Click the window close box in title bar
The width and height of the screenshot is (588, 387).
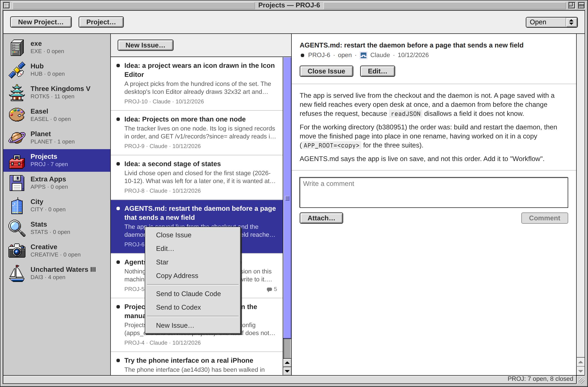pyautogui.click(x=7, y=5)
